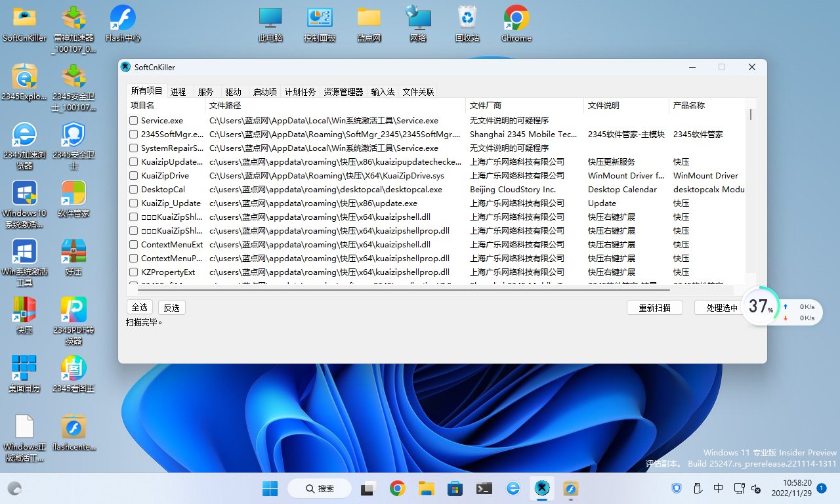Open terminal icon in taskbar
The width and height of the screenshot is (840, 504).
point(484,488)
